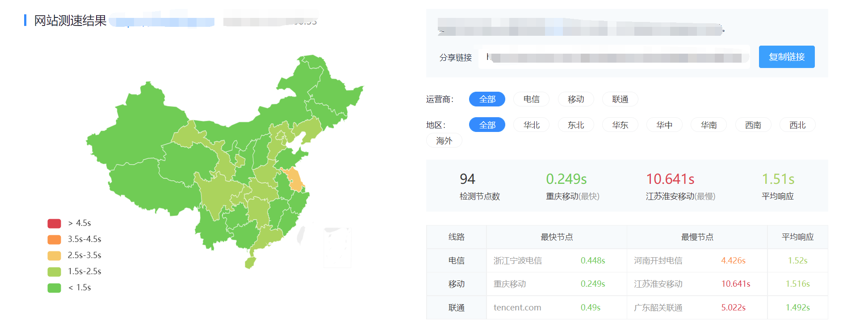Click 河南开封电信 slowest node cell
The width and height of the screenshot is (868, 331).
point(658,260)
